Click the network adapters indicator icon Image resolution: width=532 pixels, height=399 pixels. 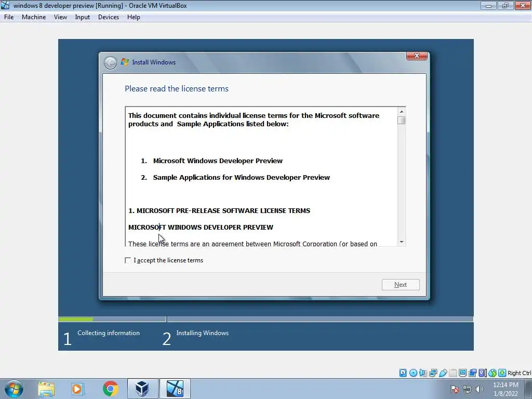[433, 373]
